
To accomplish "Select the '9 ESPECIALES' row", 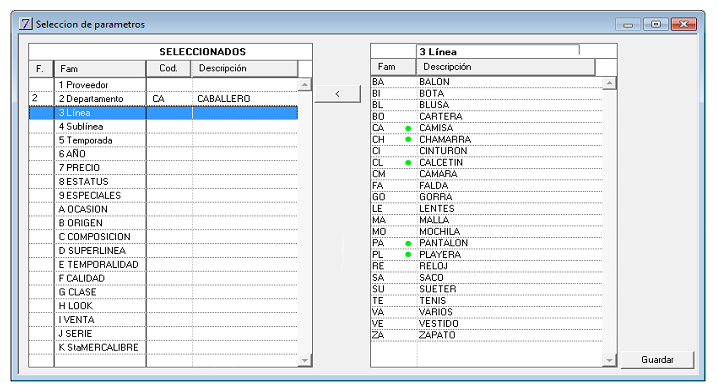I will pyautogui.click(x=163, y=195).
